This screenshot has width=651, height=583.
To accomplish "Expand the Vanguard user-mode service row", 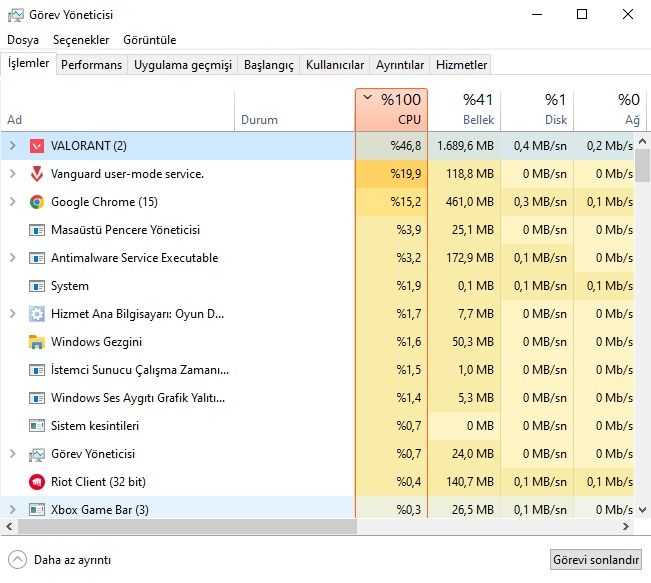I will pyautogui.click(x=12, y=174).
